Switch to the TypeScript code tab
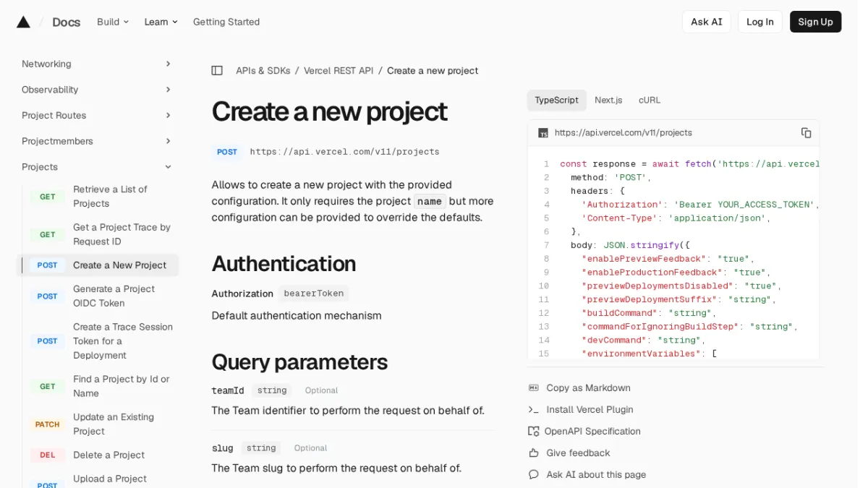Image resolution: width=868 pixels, height=488 pixels. 556,100
